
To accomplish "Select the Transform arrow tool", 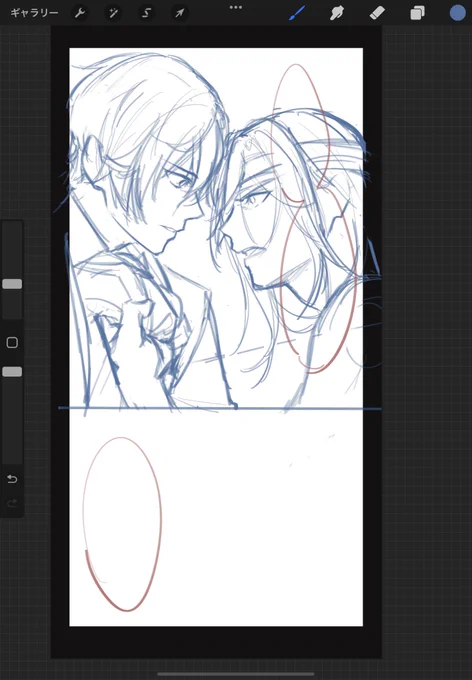I will (180, 13).
